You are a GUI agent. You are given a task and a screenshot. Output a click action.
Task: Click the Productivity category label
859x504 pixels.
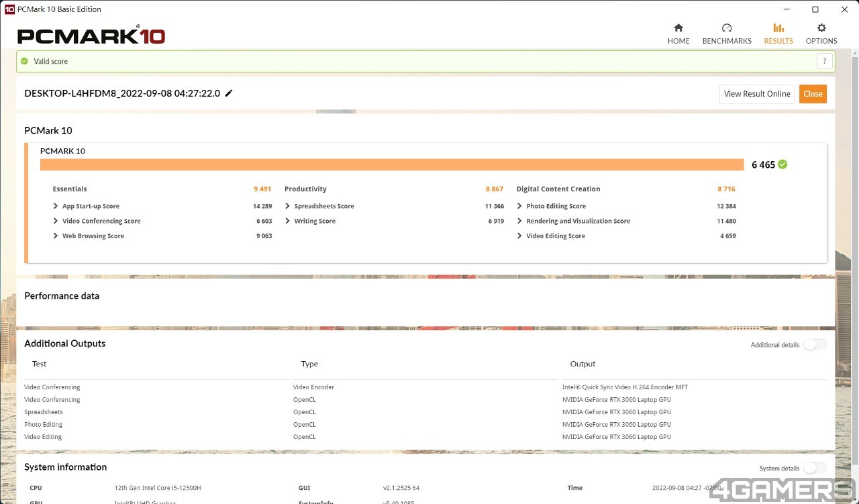[305, 189]
